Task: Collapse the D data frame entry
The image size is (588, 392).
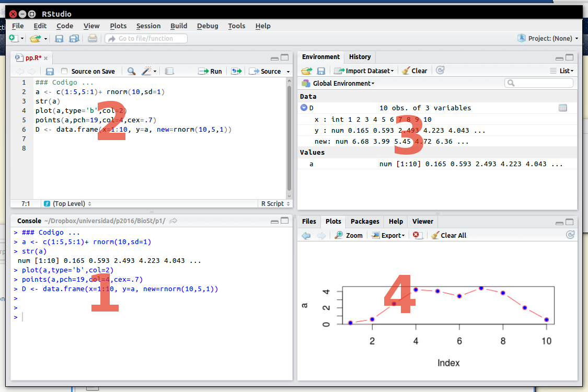Action: [304, 108]
